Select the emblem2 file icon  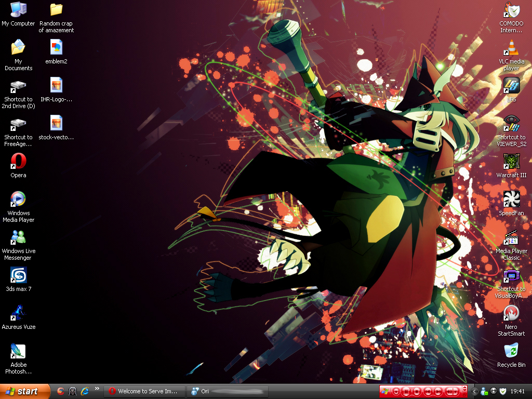click(56, 51)
